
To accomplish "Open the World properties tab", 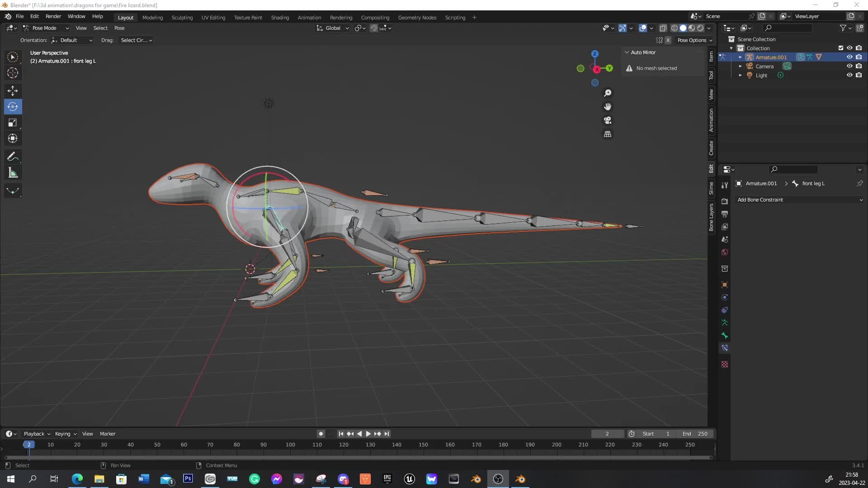I will tap(725, 252).
